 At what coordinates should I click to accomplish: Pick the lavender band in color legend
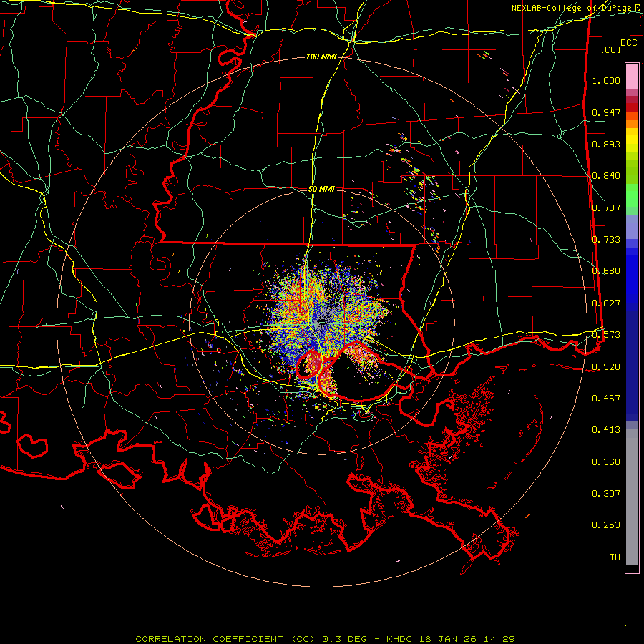631,227
